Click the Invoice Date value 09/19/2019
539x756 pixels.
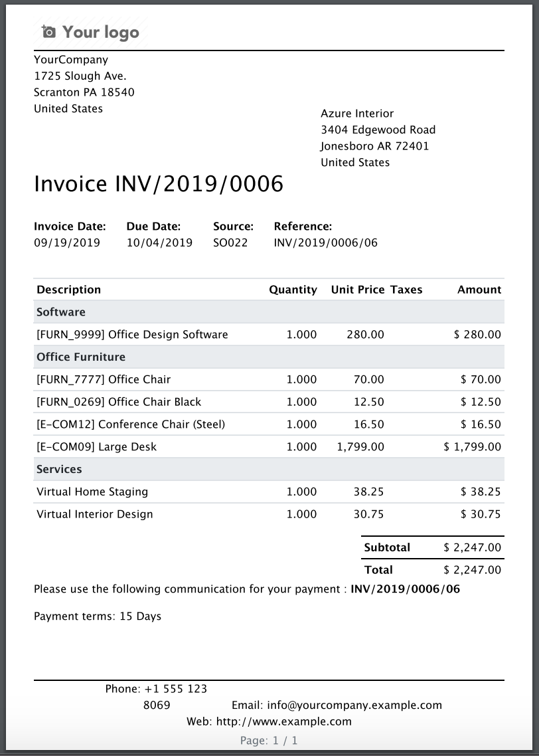tap(67, 242)
